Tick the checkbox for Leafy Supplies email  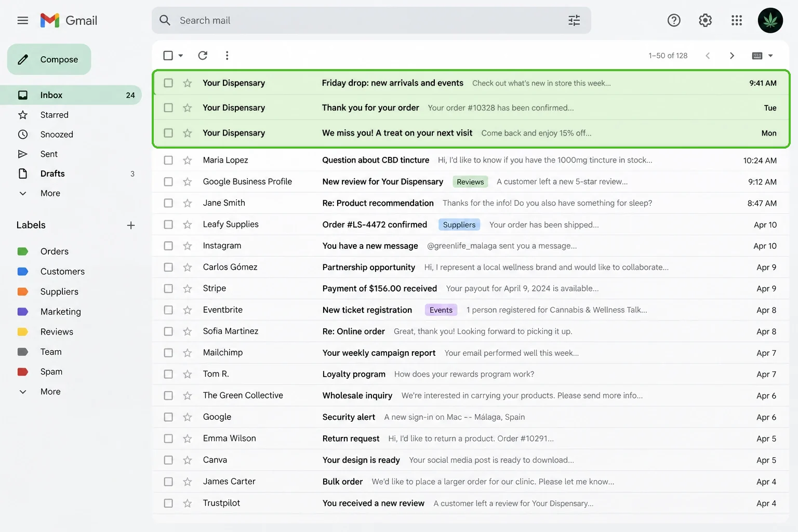click(x=168, y=224)
